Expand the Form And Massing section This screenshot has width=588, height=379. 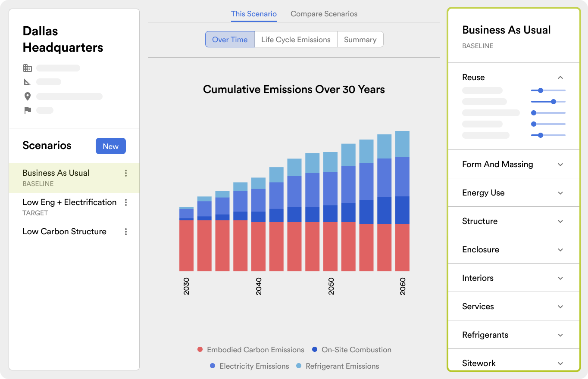pos(560,165)
